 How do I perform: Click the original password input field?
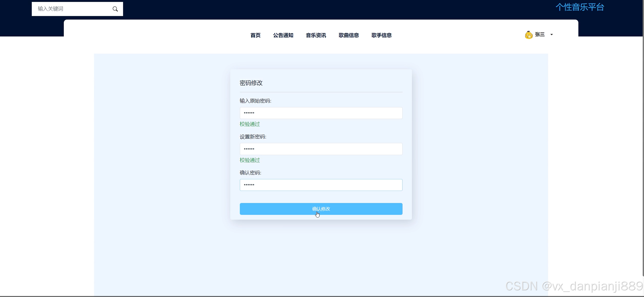(x=321, y=113)
